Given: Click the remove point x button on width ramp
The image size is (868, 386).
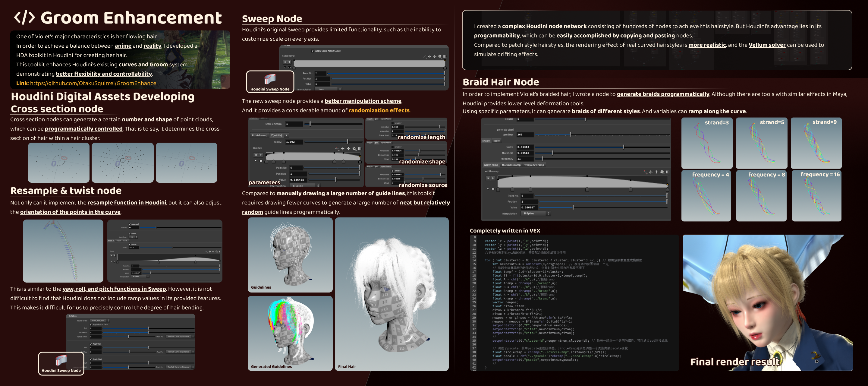Looking at the screenshot, I should 488,178.
